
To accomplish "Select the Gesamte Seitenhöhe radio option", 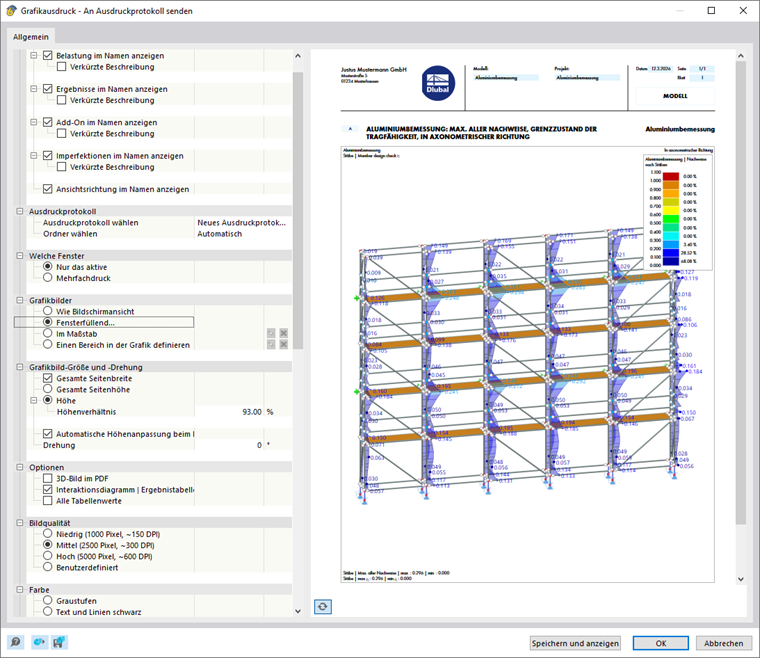I will [48, 389].
